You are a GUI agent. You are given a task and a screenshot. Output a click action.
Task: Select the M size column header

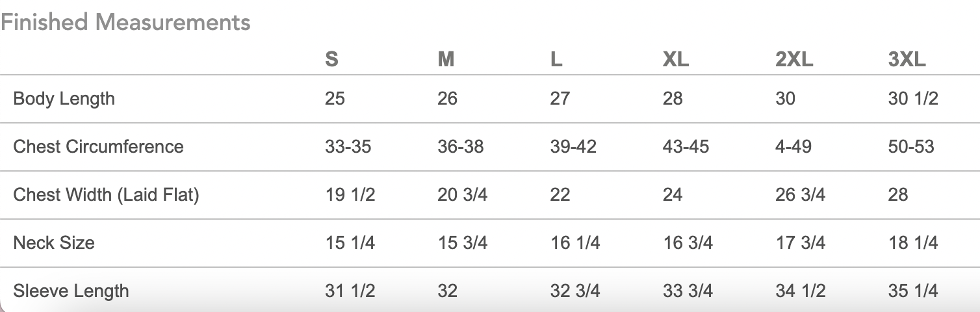[446, 60]
